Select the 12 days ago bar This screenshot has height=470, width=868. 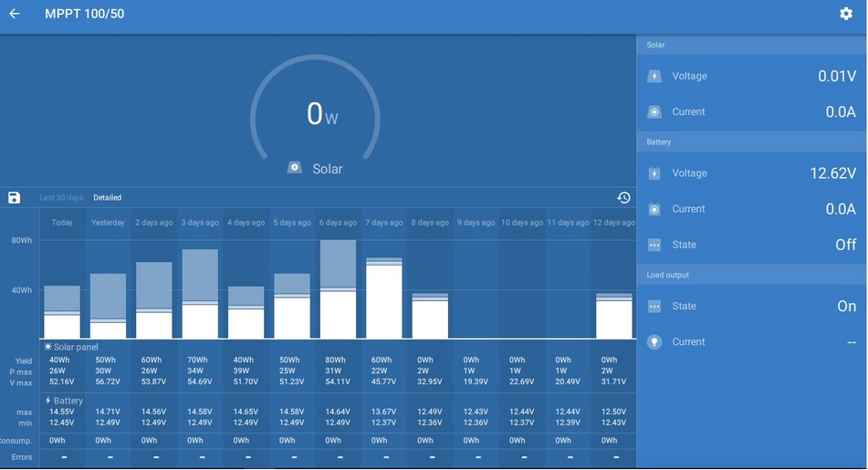point(614,316)
